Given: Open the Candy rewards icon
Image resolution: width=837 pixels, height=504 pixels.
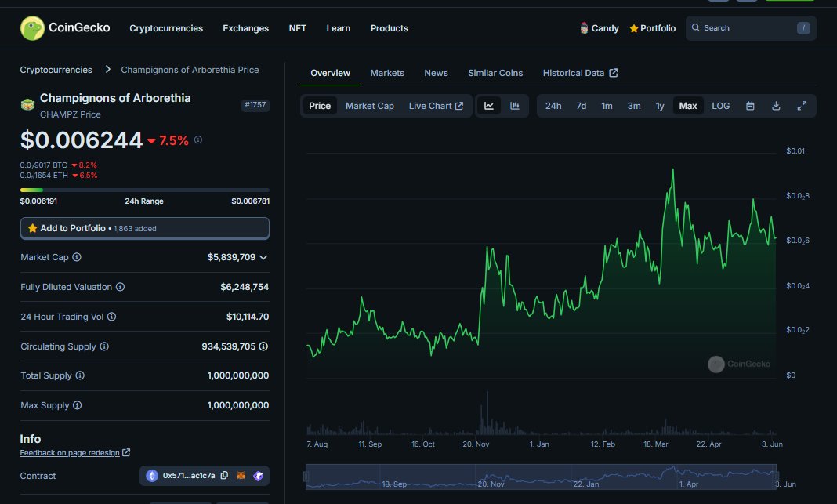Looking at the screenshot, I should (x=582, y=27).
